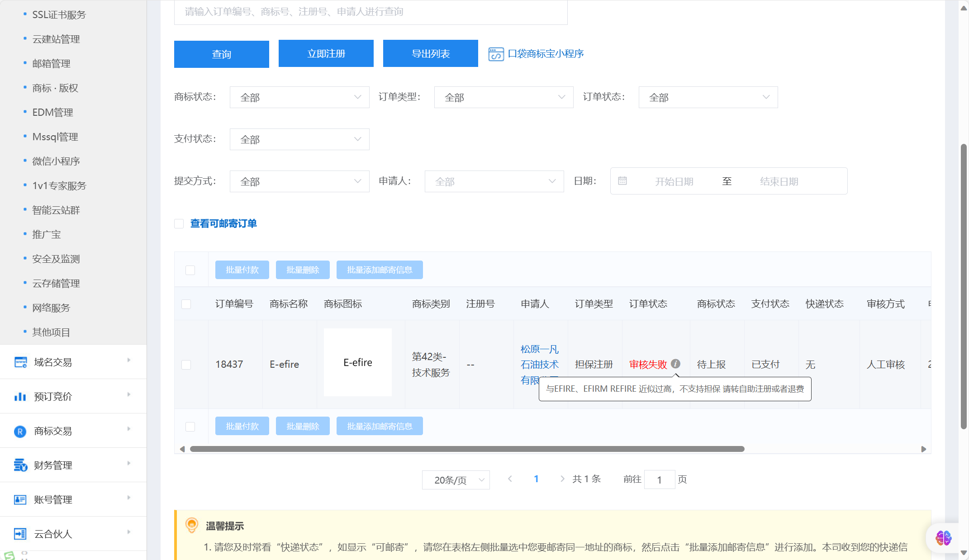Change the 20条/页 page size dropdown
The width and height of the screenshot is (969, 560).
click(455, 480)
